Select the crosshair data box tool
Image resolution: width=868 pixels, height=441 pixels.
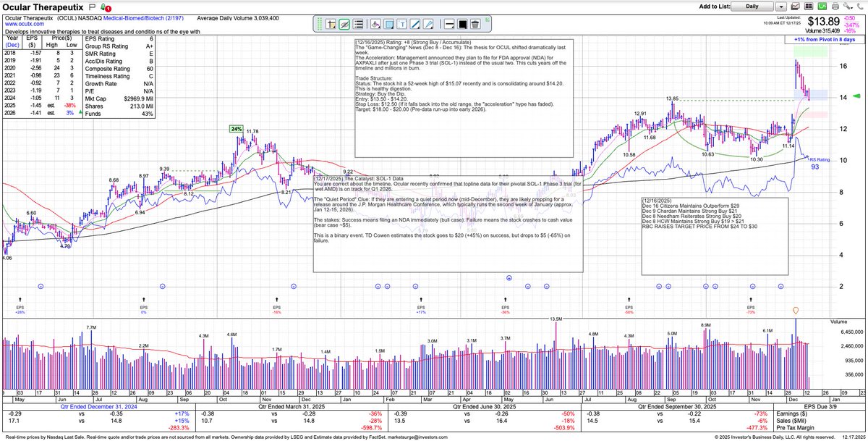[x=331, y=24]
